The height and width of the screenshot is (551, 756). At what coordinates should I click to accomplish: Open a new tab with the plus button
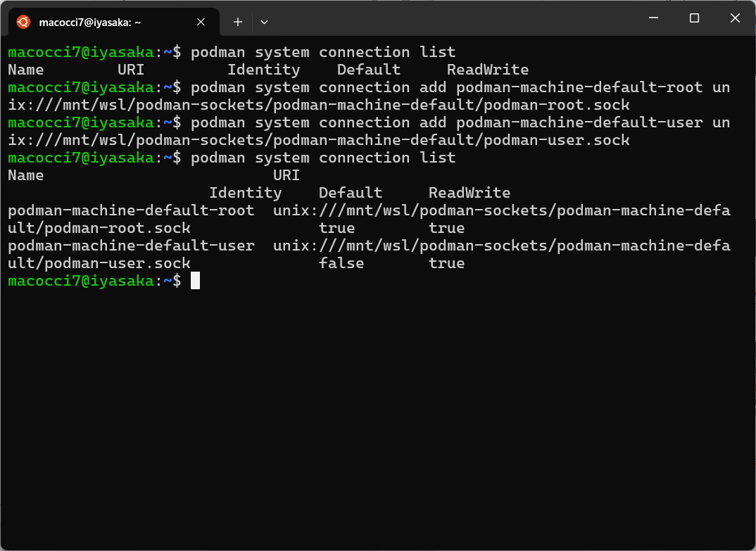click(x=238, y=22)
